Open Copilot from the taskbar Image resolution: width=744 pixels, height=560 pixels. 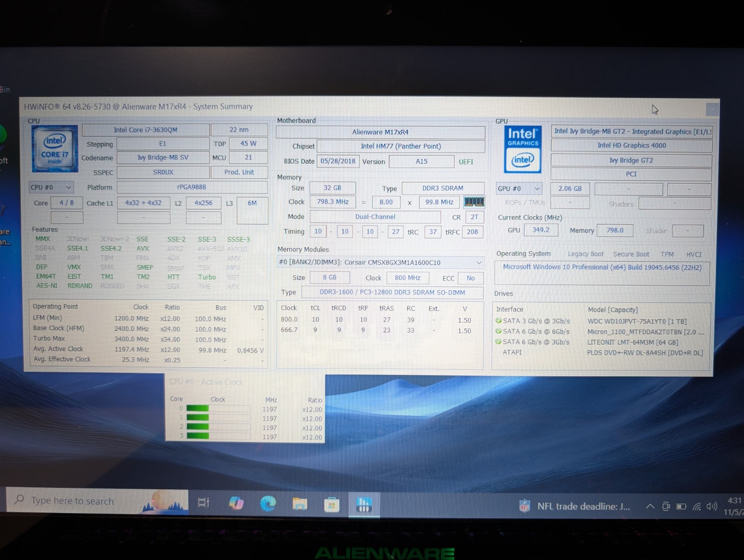(236, 503)
